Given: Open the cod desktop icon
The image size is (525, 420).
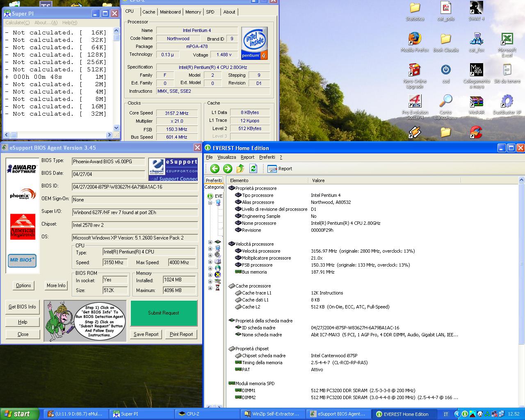Looking at the screenshot, I should [x=445, y=73].
